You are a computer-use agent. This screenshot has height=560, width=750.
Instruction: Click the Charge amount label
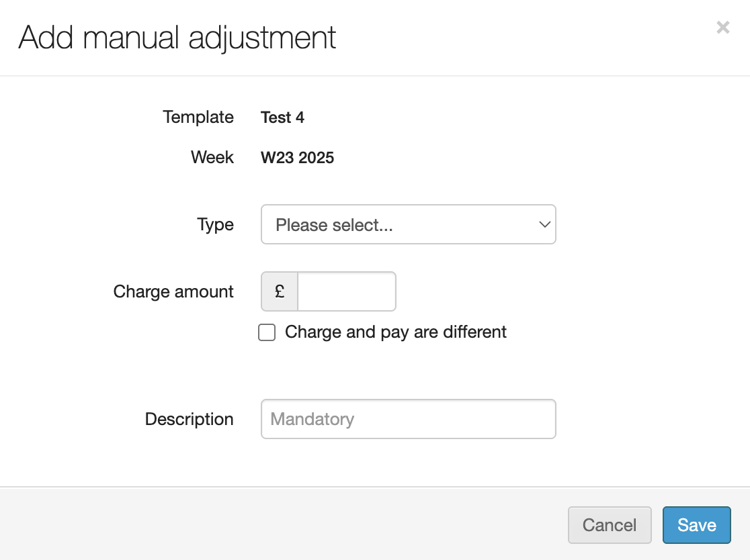(173, 291)
